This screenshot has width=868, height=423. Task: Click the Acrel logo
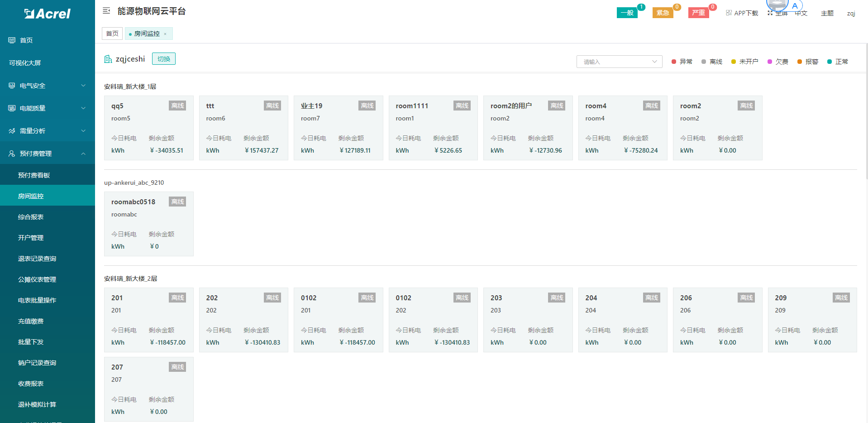pos(48,14)
